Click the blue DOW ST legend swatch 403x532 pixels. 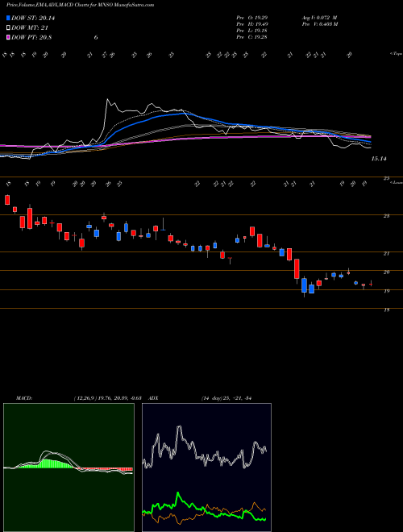8,18
